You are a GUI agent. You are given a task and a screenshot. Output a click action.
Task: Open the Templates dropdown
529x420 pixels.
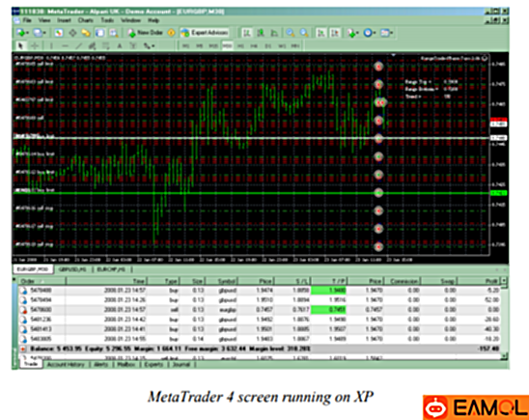(387, 33)
